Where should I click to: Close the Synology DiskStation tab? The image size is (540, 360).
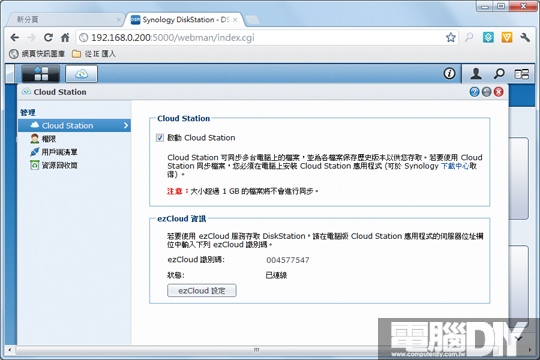pos(235,20)
